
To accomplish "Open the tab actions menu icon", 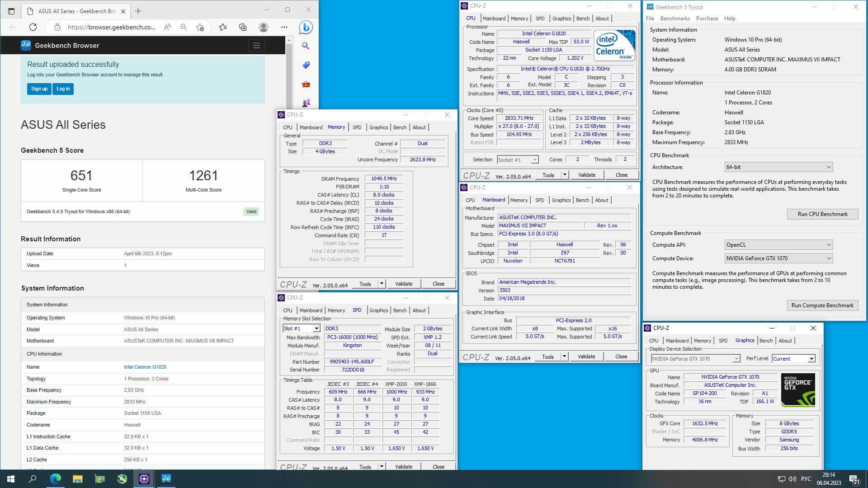I will coord(11,11).
